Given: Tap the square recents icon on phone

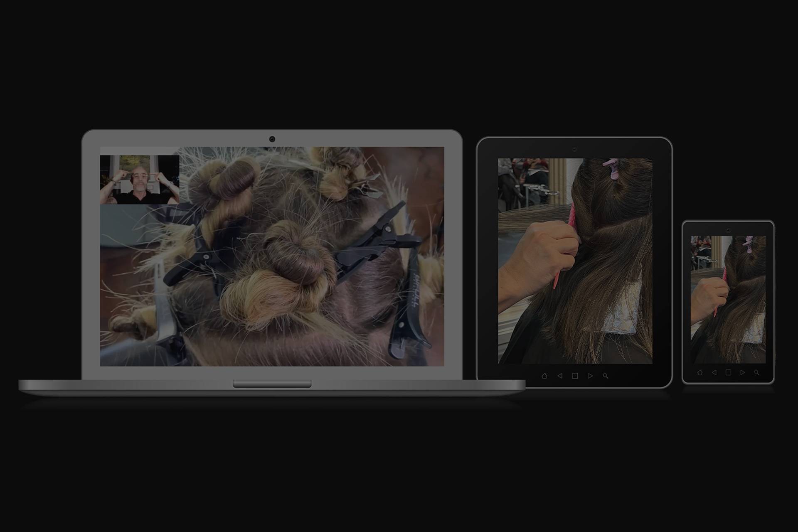Looking at the screenshot, I should click(x=728, y=372).
